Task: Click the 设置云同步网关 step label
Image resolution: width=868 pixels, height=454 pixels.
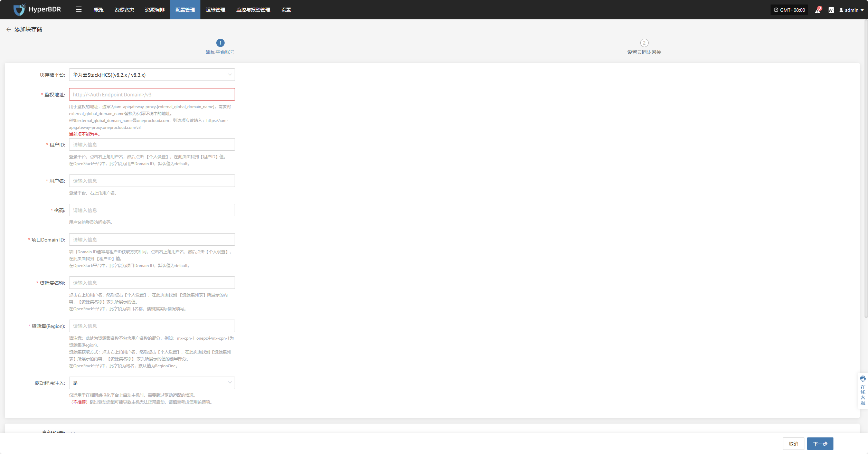Action: coord(644,52)
